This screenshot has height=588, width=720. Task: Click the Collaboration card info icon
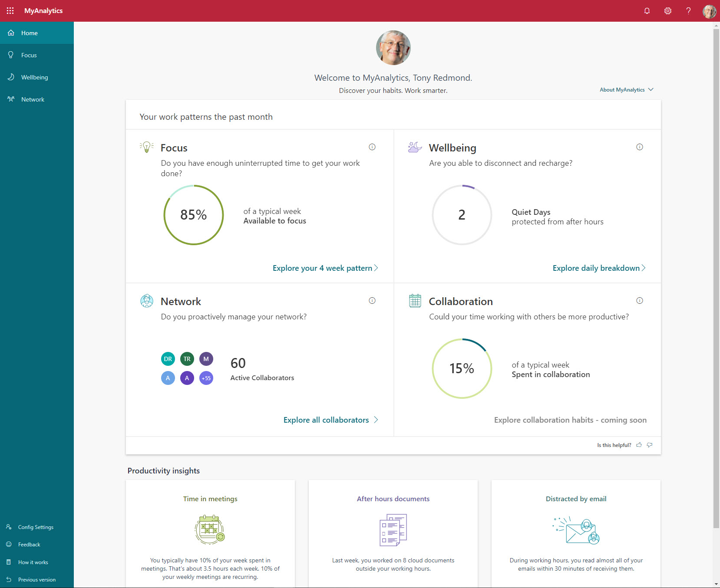tap(640, 301)
